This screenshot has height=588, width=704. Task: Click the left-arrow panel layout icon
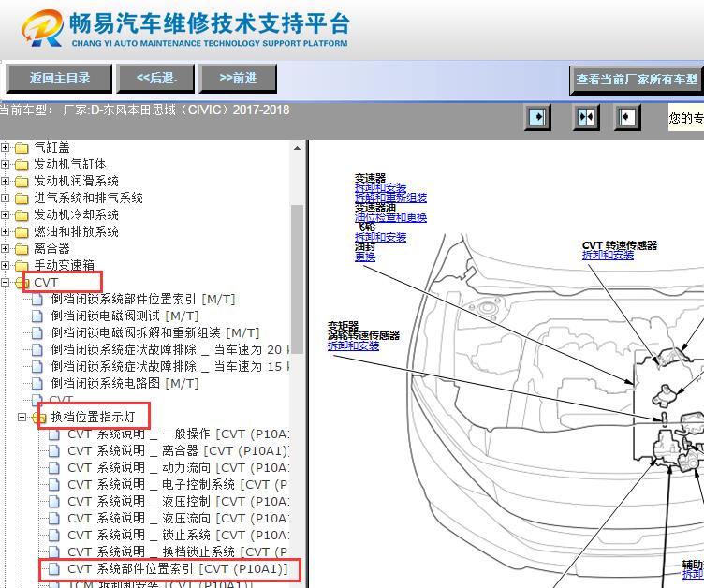[x=627, y=117]
